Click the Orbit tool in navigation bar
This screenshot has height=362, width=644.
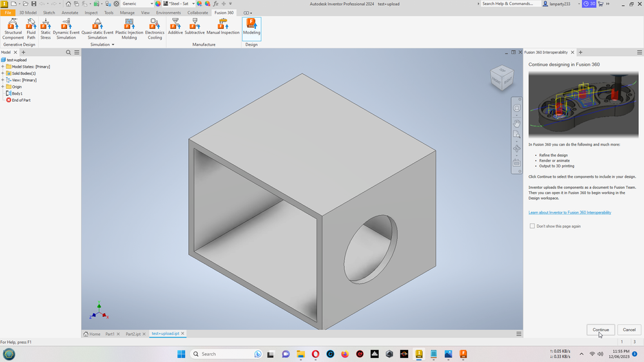pyautogui.click(x=516, y=149)
